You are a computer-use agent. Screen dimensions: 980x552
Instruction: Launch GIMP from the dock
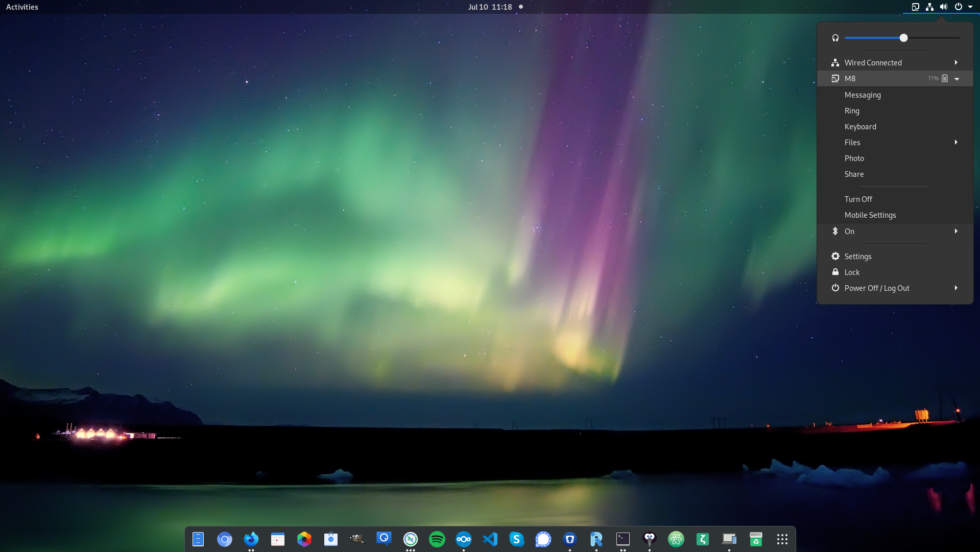pyautogui.click(x=357, y=539)
